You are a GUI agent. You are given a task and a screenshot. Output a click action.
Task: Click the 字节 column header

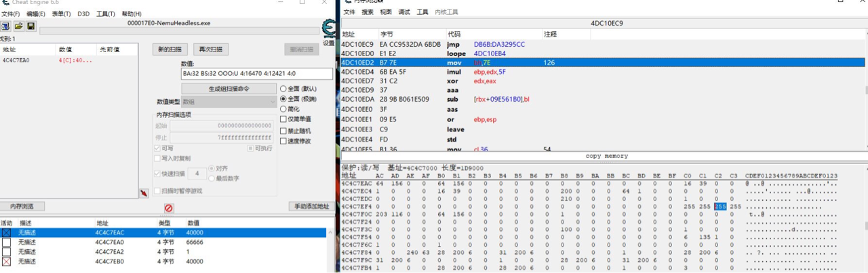click(412, 34)
